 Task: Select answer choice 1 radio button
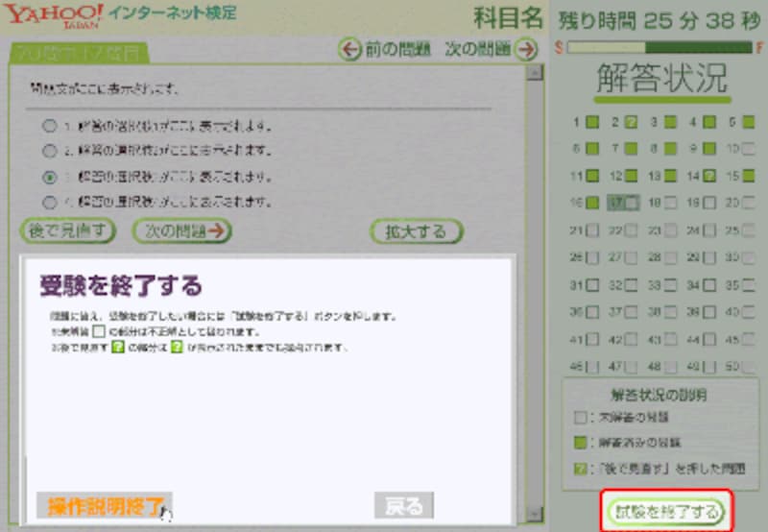point(50,126)
